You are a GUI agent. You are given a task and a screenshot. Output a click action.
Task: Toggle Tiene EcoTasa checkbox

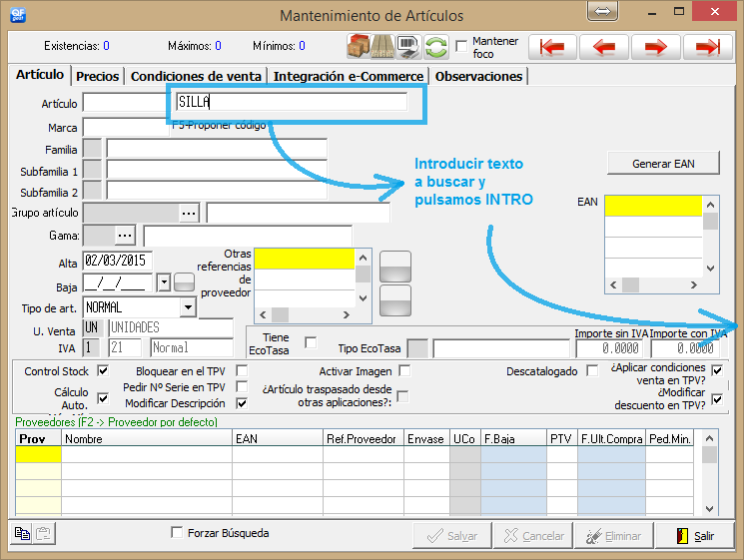pos(311,341)
